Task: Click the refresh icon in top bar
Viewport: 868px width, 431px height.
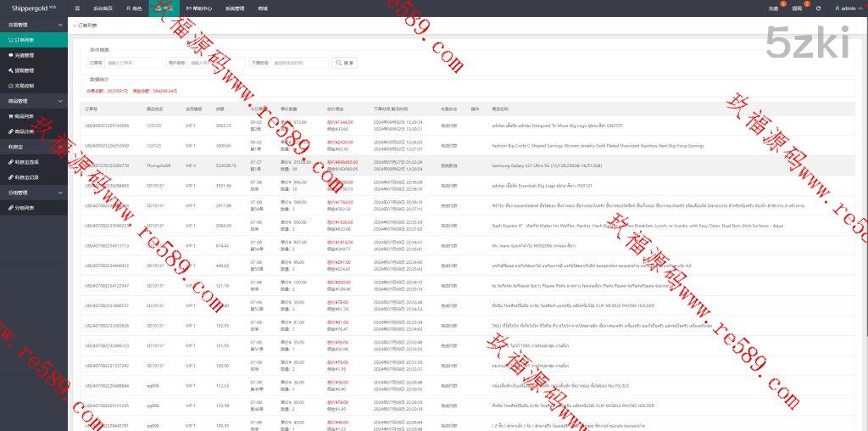Action: coord(817,8)
